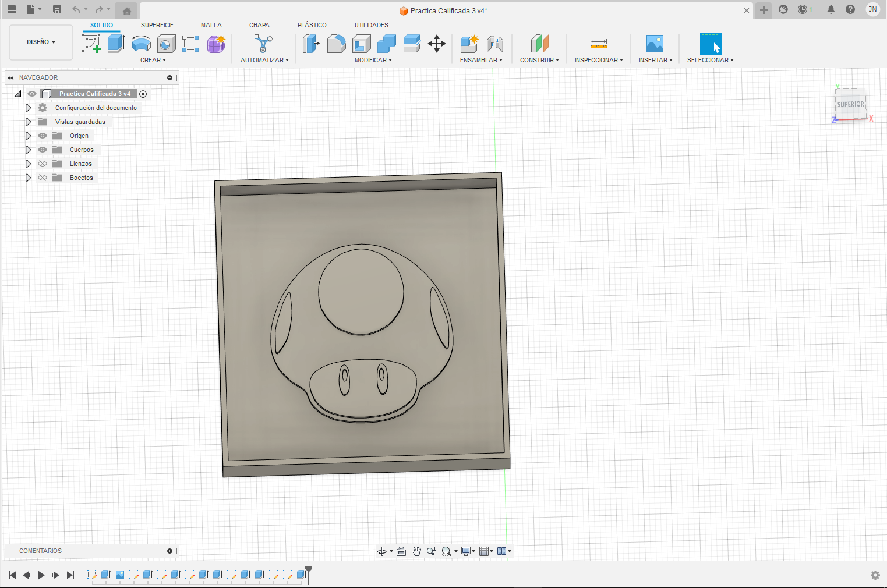
Task: Click the Extrude tool icon
Action: [116, 44]
